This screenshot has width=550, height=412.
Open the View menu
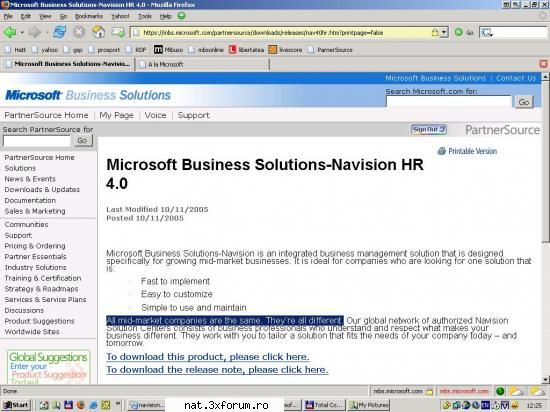click(x=45, y=16)
